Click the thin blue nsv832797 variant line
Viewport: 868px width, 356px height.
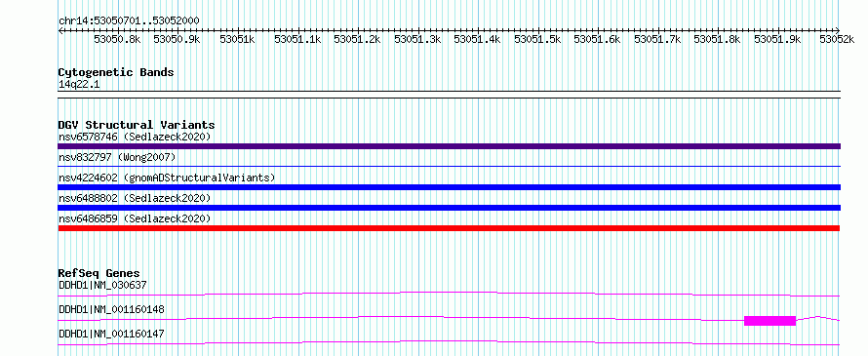point(449,166)
